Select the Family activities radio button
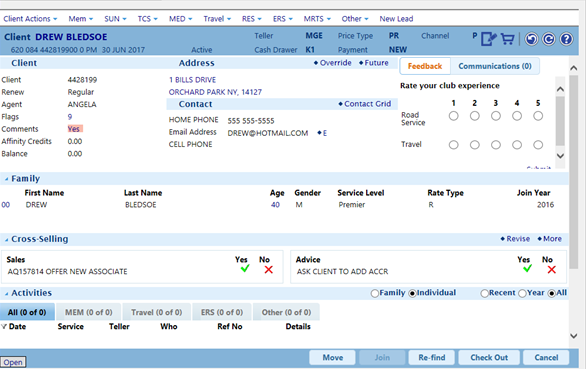Screen dimensions: 586x370 point(375,293)
